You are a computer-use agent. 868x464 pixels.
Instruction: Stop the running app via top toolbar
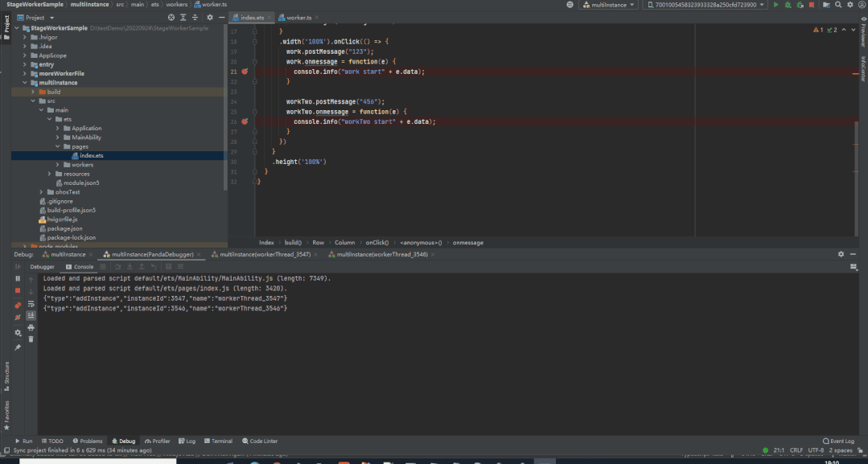click(x=812, y=5)
